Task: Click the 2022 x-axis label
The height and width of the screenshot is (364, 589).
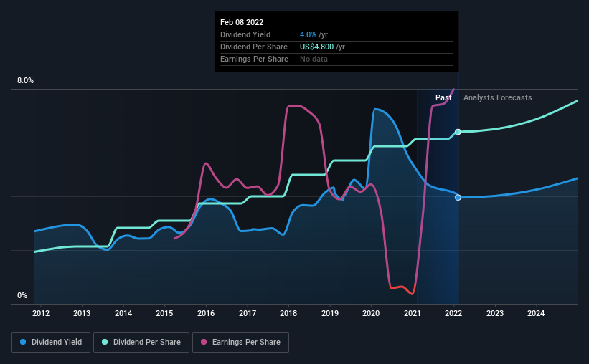Action: [453, 313]
